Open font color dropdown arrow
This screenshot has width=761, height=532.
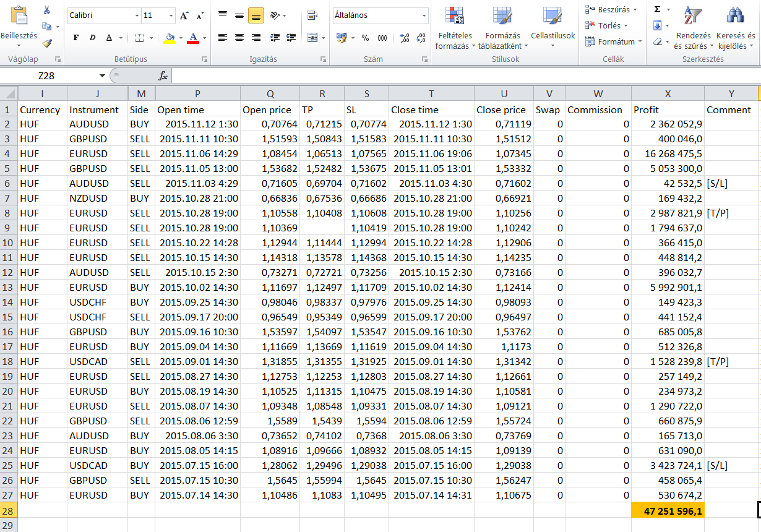[203, 38]
